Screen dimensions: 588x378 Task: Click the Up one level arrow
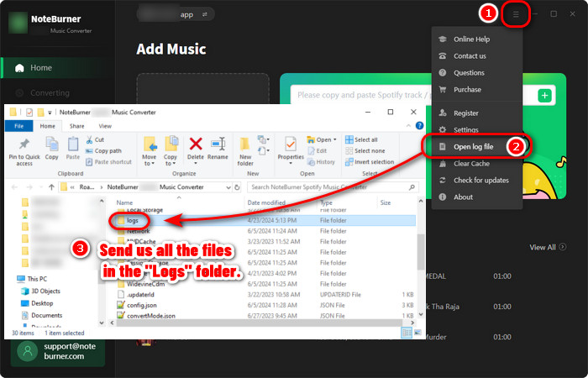(51, 187)
